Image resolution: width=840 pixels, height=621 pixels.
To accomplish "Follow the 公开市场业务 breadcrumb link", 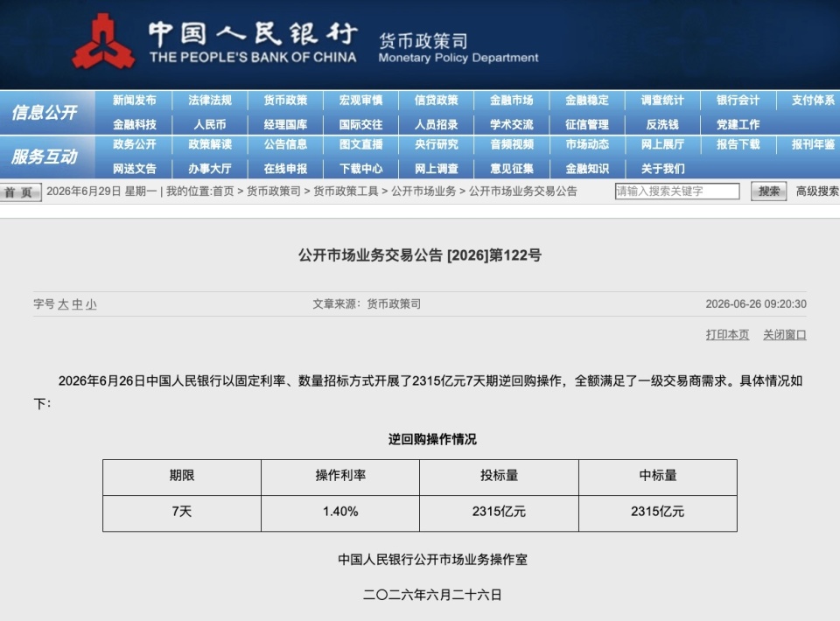I will [423, 192].
